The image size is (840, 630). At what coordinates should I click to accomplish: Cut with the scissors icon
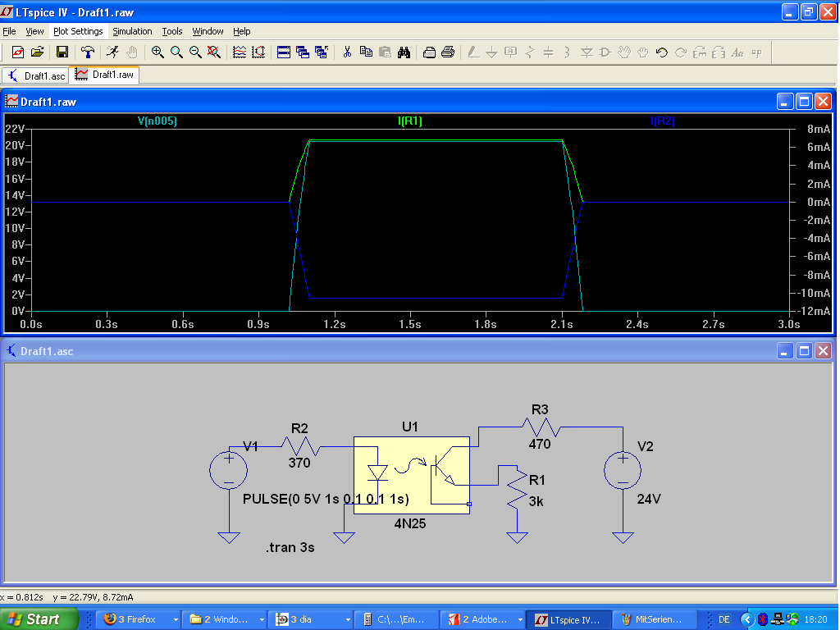[x=347, y=52]
